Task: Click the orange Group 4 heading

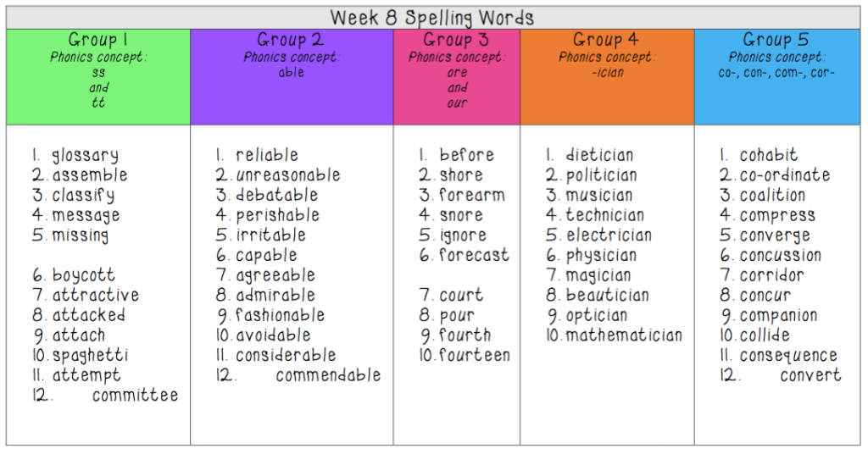Action: coord(606,40)
